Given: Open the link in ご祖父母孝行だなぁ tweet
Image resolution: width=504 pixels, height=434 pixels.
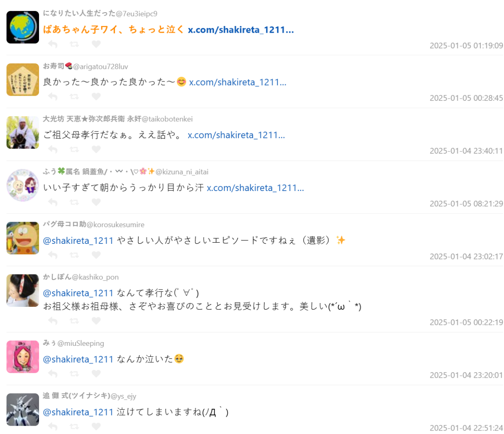Looking at the screenshot, I should coord(236,135).
